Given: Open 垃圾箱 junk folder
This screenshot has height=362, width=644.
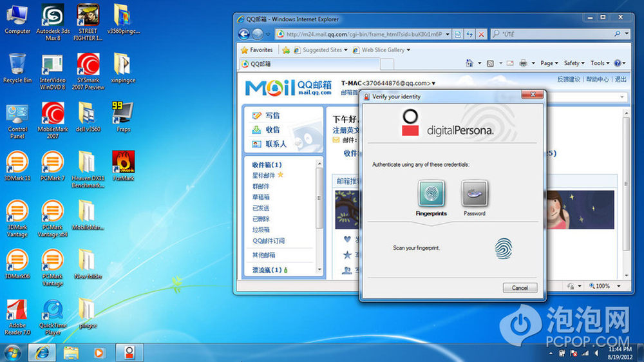Looking at the screenshot, I should pos(261,230).
